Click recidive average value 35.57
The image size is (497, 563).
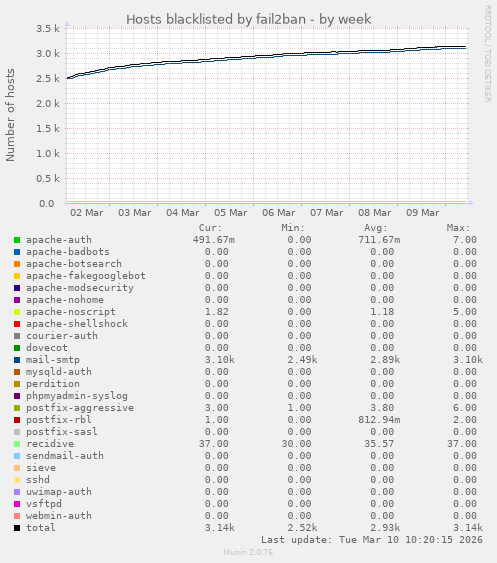[379, 444]
